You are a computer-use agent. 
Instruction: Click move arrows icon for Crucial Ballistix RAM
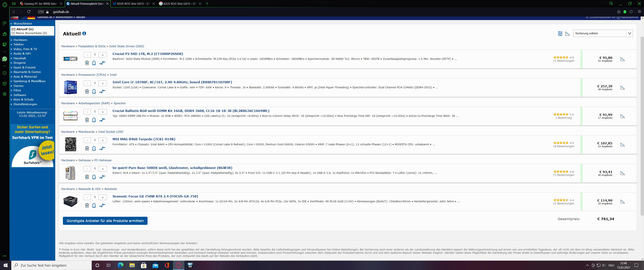102,120
